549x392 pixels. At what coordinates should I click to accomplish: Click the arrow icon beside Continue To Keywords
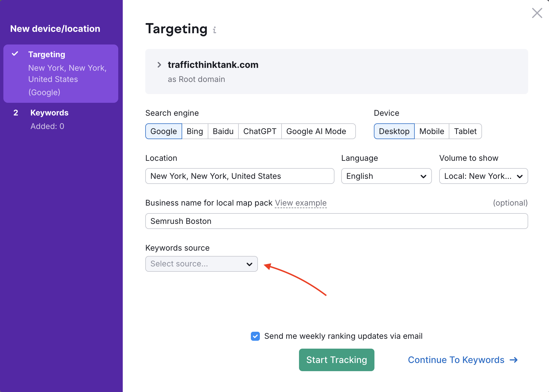coord(514,360)
